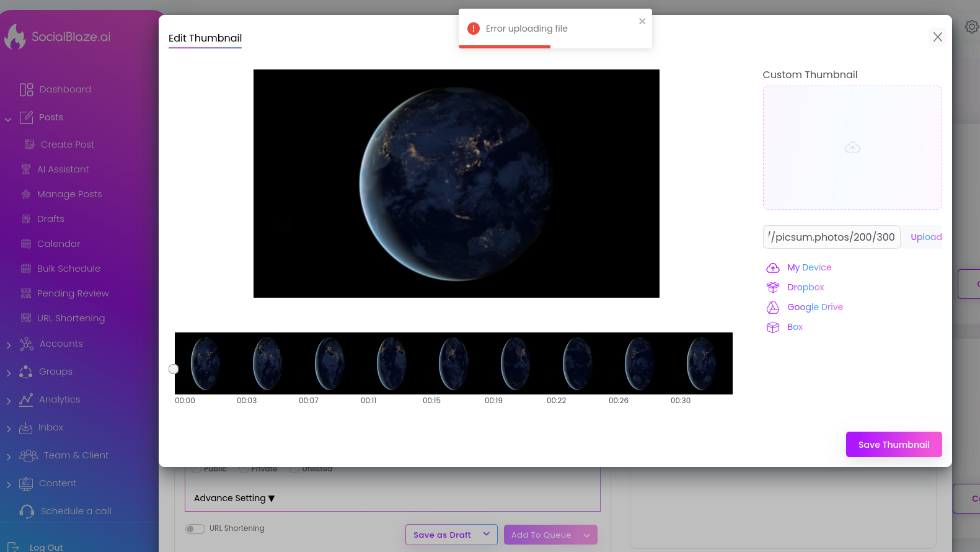This screenshot has width=980, height=552.
Task: Click the Team & Client people icon
Action: (29, 455)
